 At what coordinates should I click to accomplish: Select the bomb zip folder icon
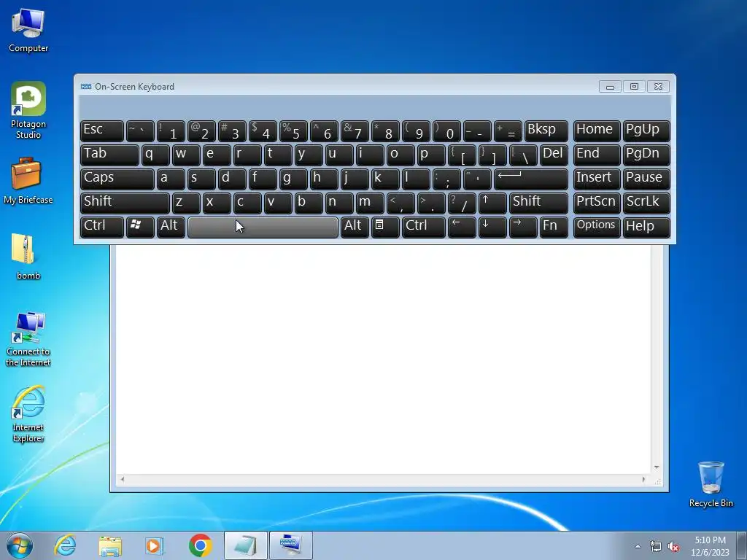(28, 256)
